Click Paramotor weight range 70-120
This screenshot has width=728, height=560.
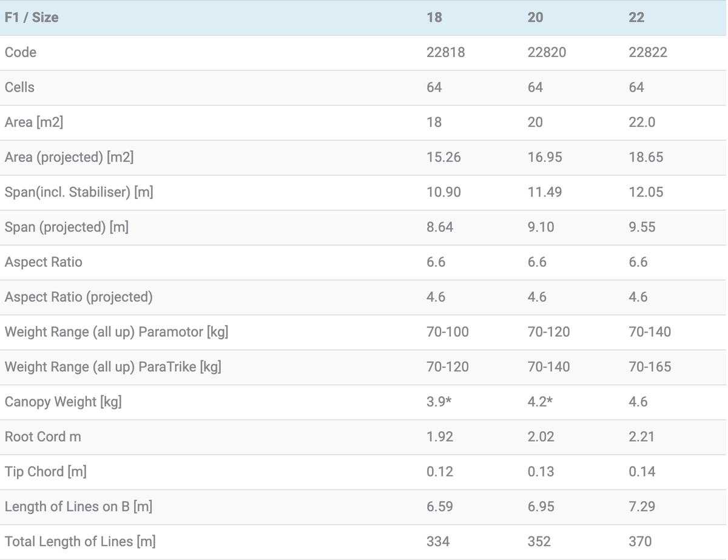coord(548,332)
